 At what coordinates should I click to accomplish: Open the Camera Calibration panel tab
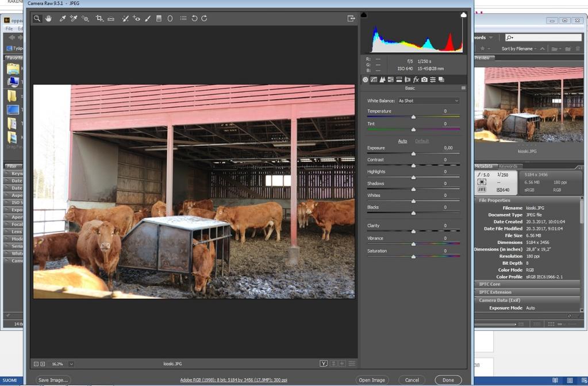[425, 79]
